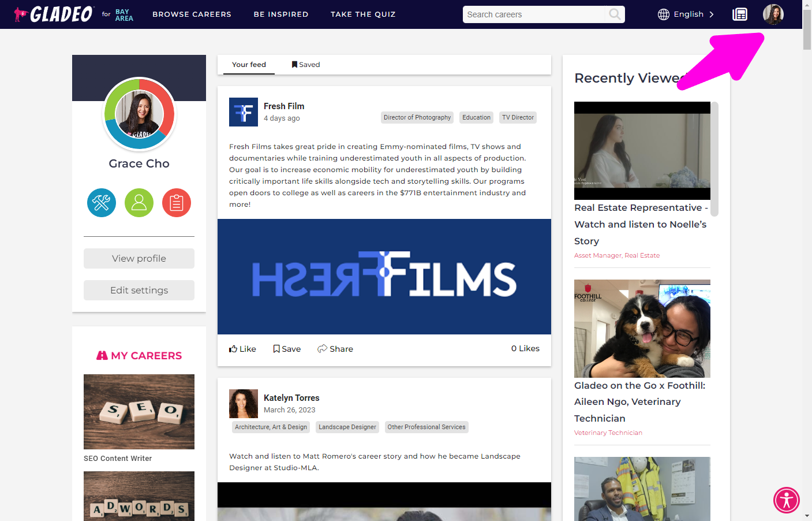812x521 pixels.
Task: Click the globe language icon
Action: point(664,14)
